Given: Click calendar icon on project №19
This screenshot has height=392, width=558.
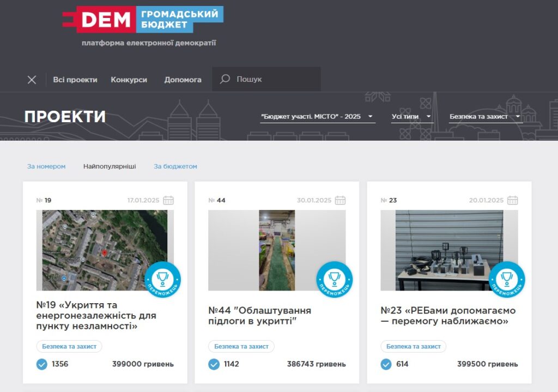Looking at the screenshot, I should click(168, 201).
